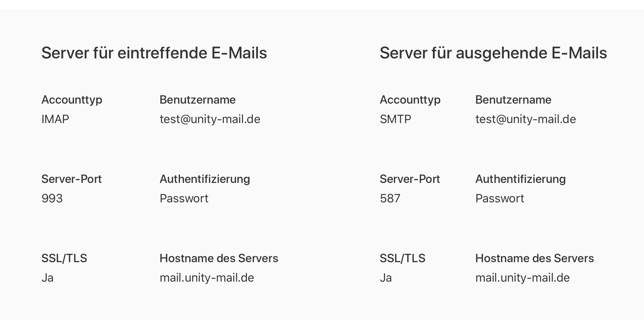The image size is (644, 331).
Task: Select the incoming server port 993
Action: pyautogui.click(x=52, y=199)
